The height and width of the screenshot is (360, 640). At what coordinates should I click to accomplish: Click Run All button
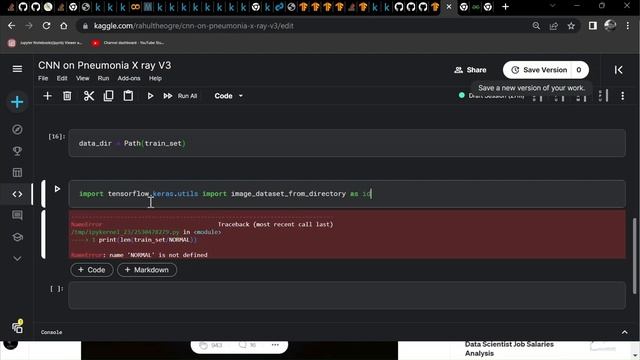point(180,96)
